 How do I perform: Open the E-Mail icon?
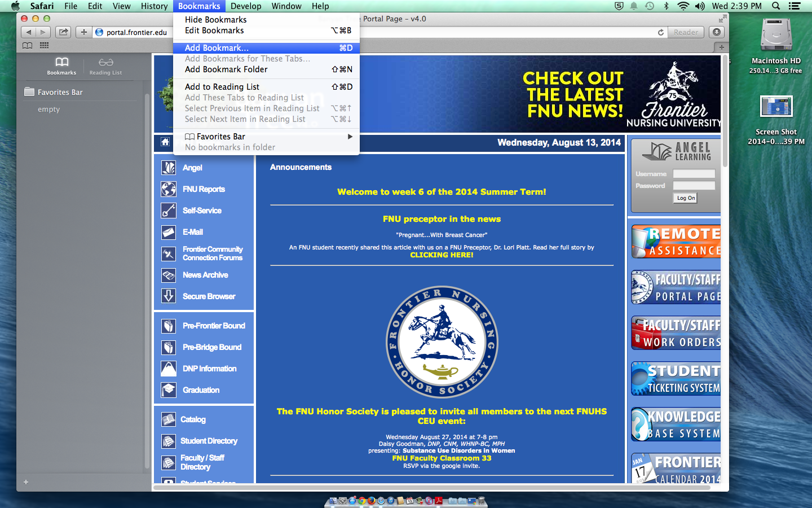(x=168, y=232)
